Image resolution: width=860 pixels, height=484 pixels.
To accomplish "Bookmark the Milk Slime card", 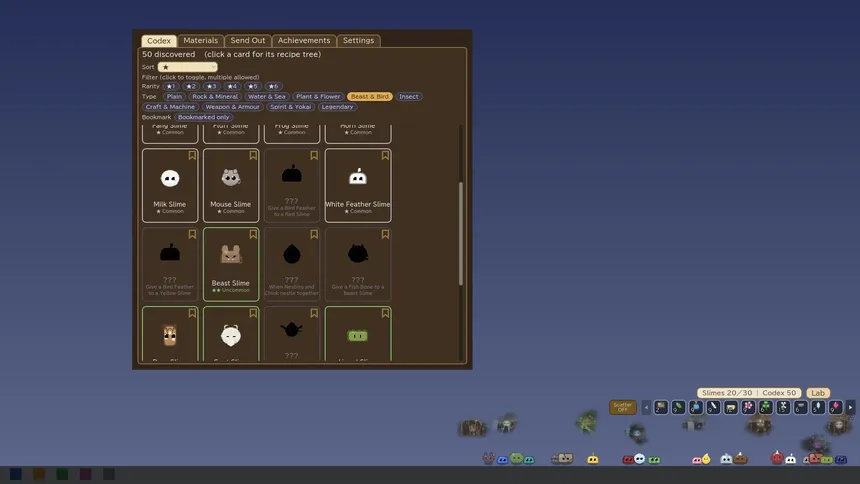I will point(192,156).
